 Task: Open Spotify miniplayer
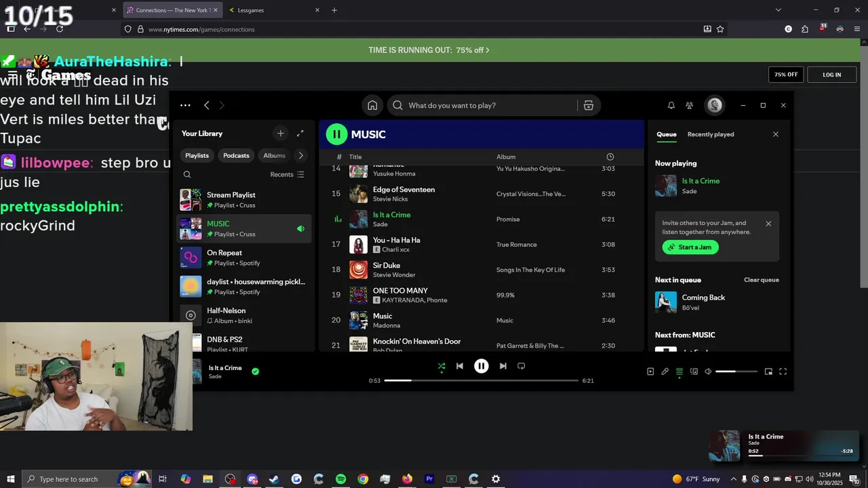click(768, 371)
